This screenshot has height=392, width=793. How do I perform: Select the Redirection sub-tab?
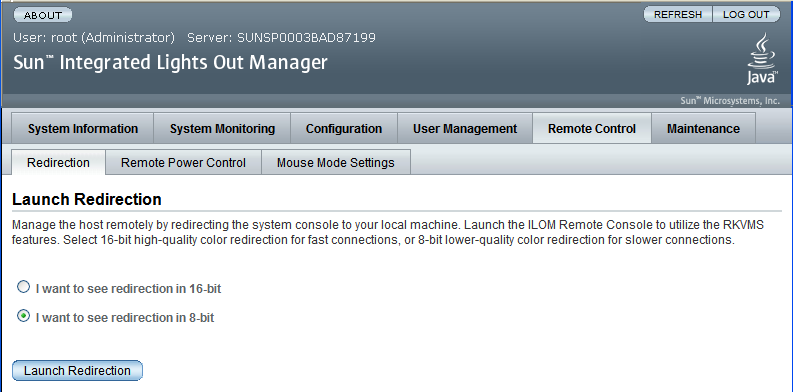tap(58, 163)
